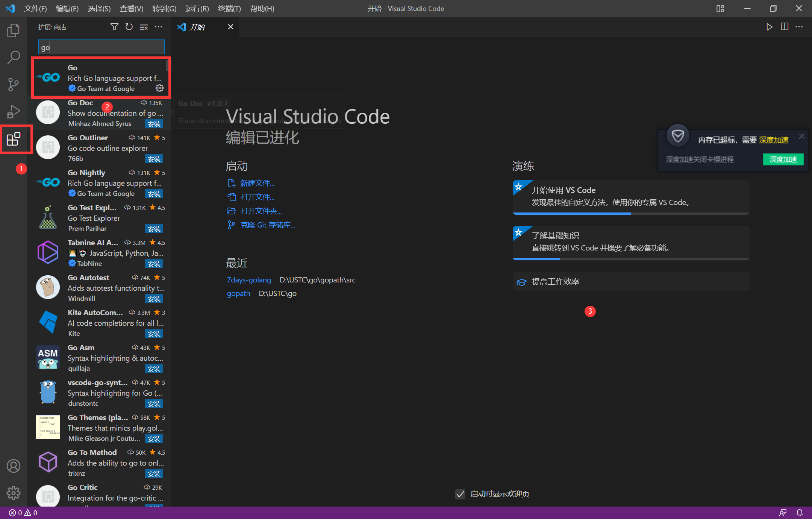Open the 选择(S) menu
This screenshot has height=519, width=812.
[99, 8]
